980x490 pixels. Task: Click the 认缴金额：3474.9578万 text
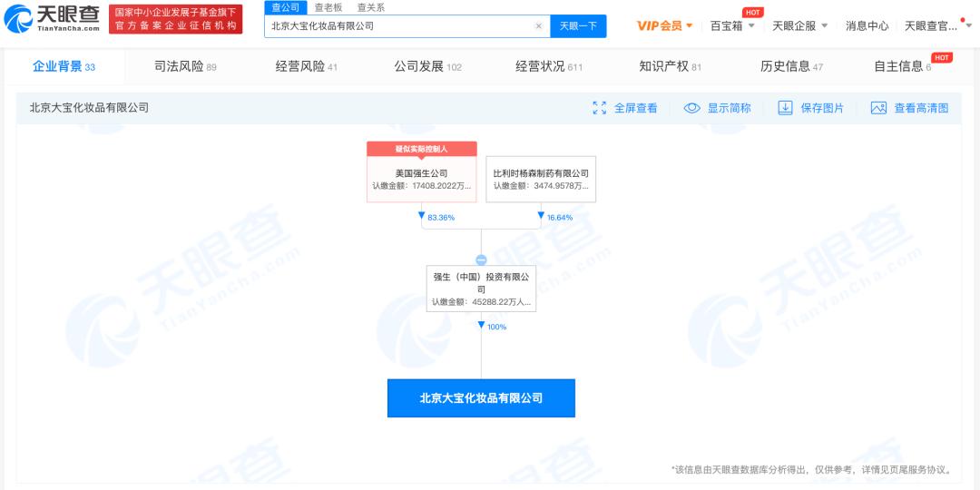point(541,186)
